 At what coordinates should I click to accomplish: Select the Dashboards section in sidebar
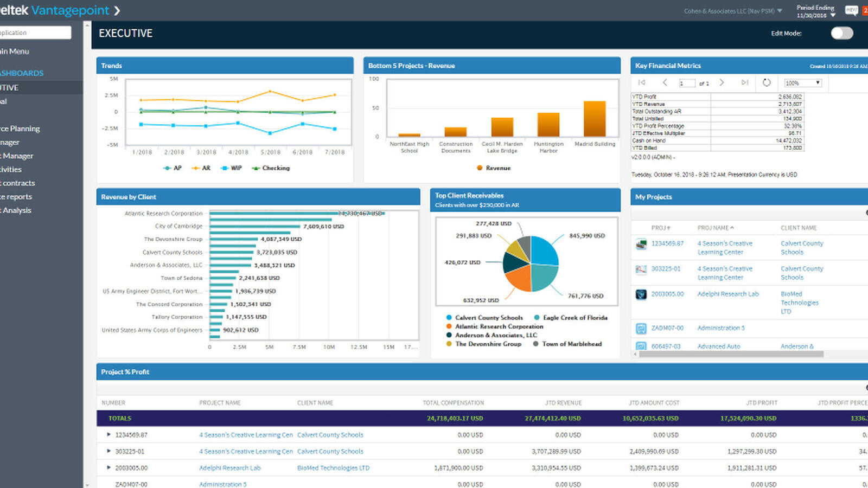[x=22, y=73]
